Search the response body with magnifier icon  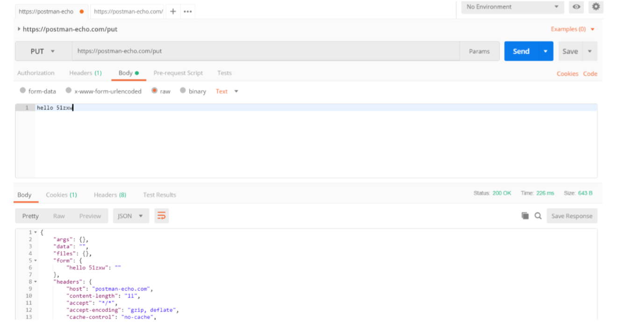pyautogui.click(x=538, y=216)
